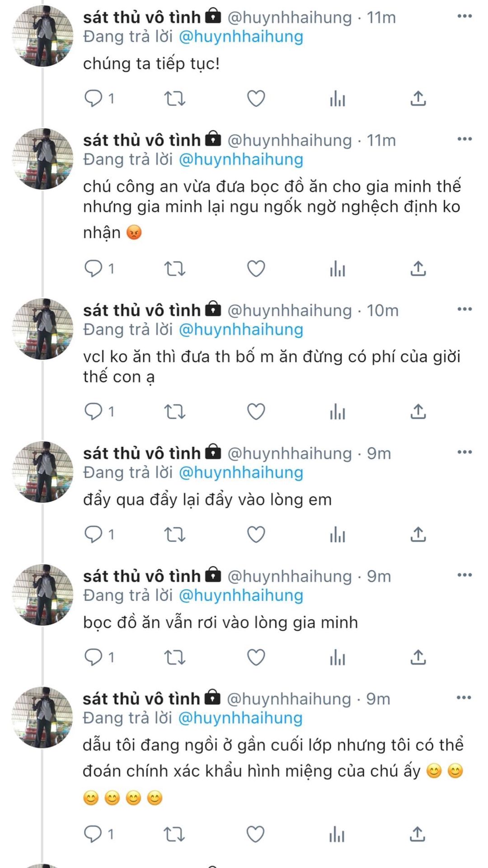Share the "đẩy qua đẩy lại" tweet

pos(418,534)
